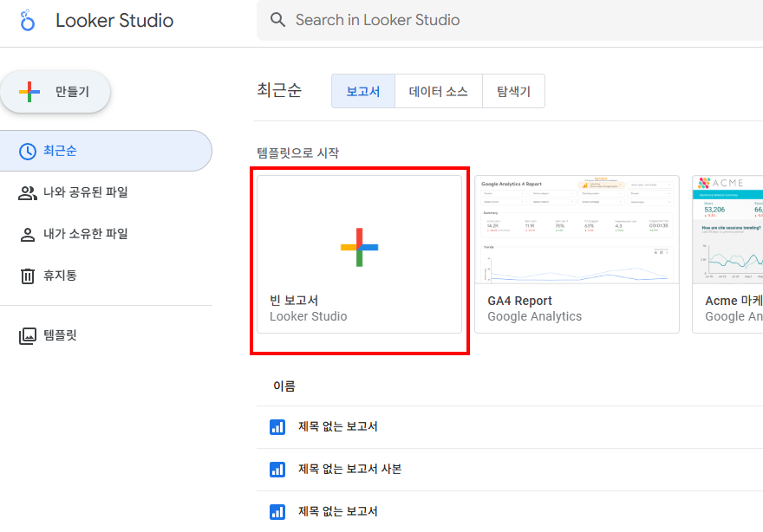Viewport: 763px width, 532px height.
Task: Switch to the 보고서 tab
Action: pos(363,92)
